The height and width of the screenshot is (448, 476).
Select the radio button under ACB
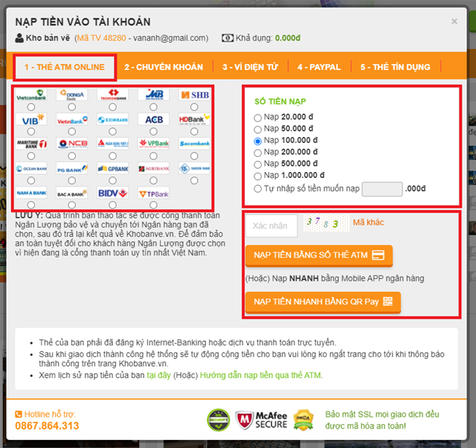(x=153, y=131)
